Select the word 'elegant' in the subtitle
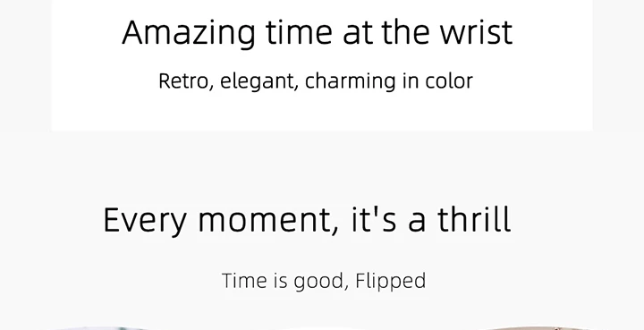 pos(257,81)
